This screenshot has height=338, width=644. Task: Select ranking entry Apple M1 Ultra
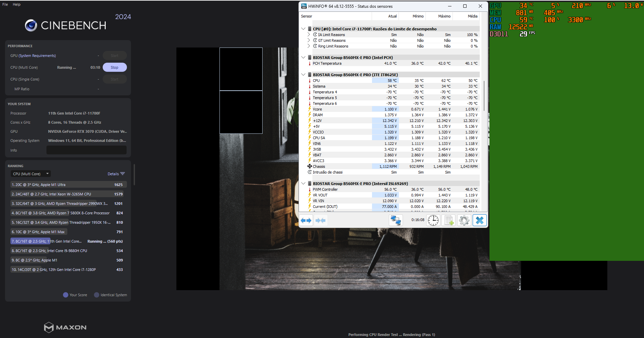(68, 185)
